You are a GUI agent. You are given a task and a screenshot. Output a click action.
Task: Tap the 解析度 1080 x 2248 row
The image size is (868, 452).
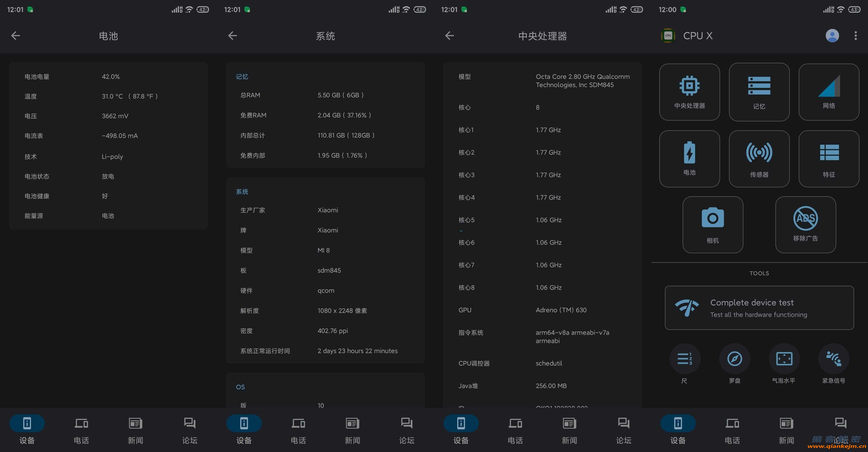tap(325, 311)
